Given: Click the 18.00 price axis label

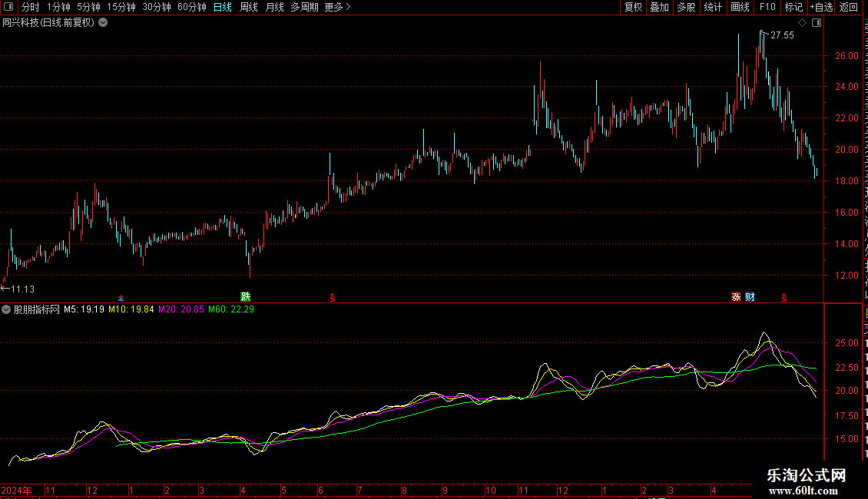Looking at the screenshot, I should [847, 181].
